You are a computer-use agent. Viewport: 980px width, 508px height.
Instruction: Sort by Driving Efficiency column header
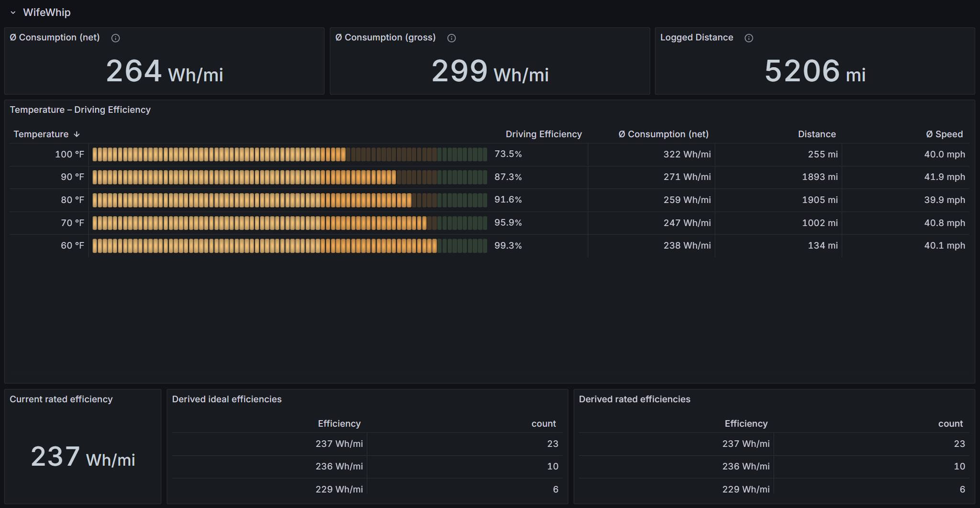[x=544, y=134]
